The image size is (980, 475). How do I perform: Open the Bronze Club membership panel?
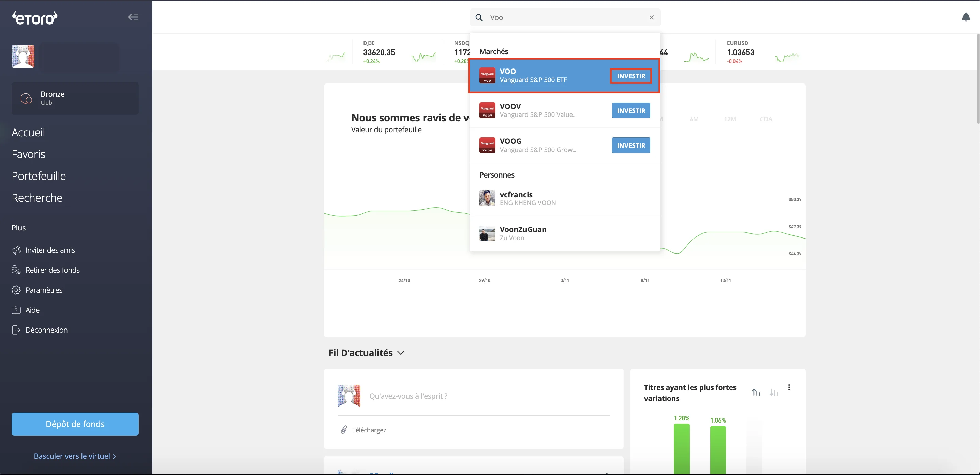point(75,98)
